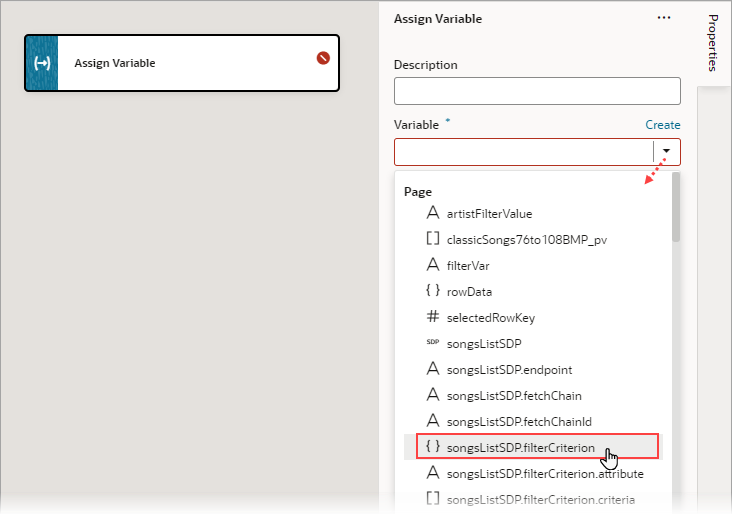Click the SDP icon beside songsListSDP
Viewport: 732px width, 515px height.
coord(433,343)
